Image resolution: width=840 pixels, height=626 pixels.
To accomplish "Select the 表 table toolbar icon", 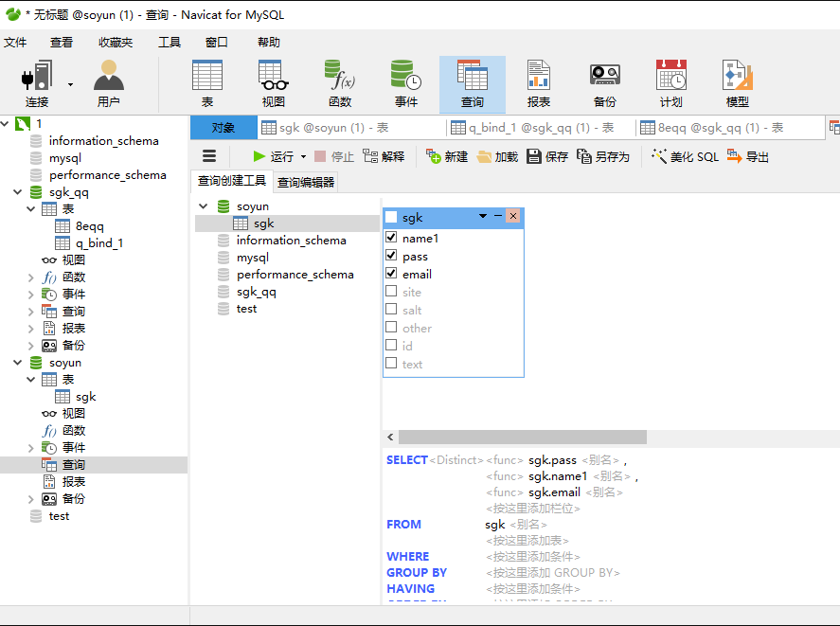I will click(207, 83).
